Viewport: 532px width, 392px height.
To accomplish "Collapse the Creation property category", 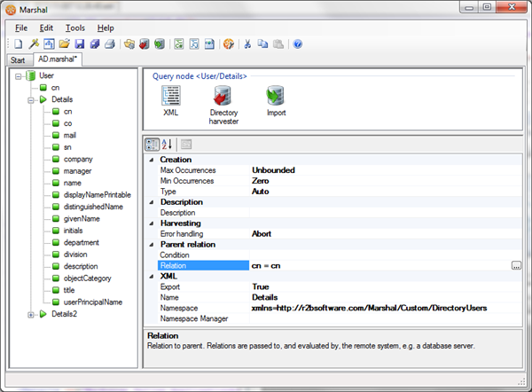I will pos(152,160).
